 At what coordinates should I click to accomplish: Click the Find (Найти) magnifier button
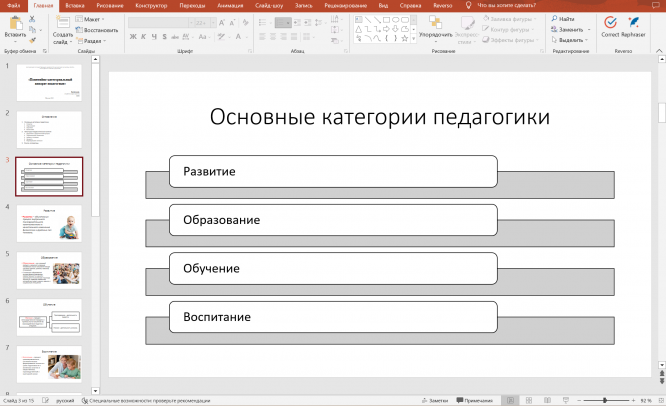tap(565, 19)
